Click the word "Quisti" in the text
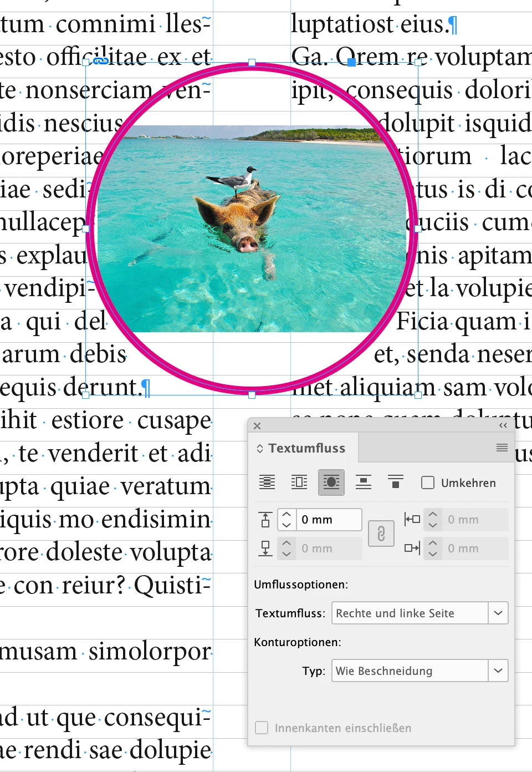This screenshot has height=772, width=532. coord(168,585)
